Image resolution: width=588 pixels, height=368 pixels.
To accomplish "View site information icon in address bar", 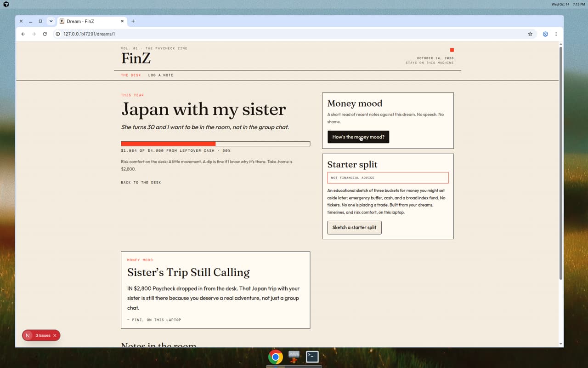I will point(58,34).
